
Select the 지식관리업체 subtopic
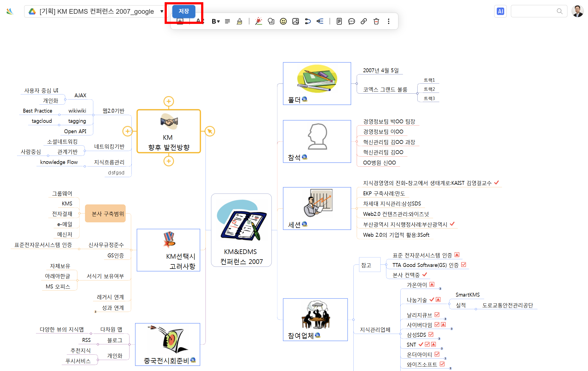click(375, 330)
